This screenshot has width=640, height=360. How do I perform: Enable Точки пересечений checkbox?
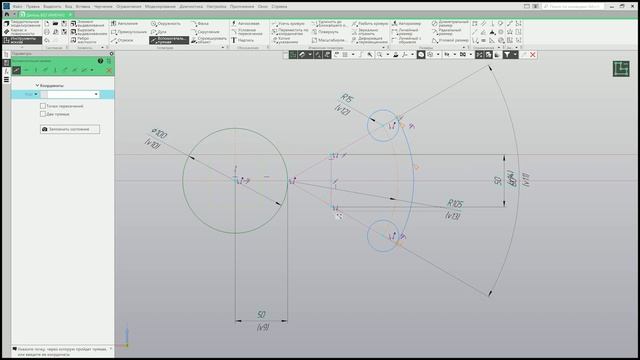tap(43, 106)
